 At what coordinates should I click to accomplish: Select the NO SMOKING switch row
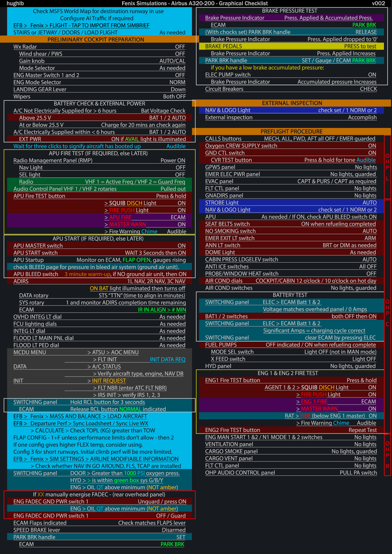[291, 231]
